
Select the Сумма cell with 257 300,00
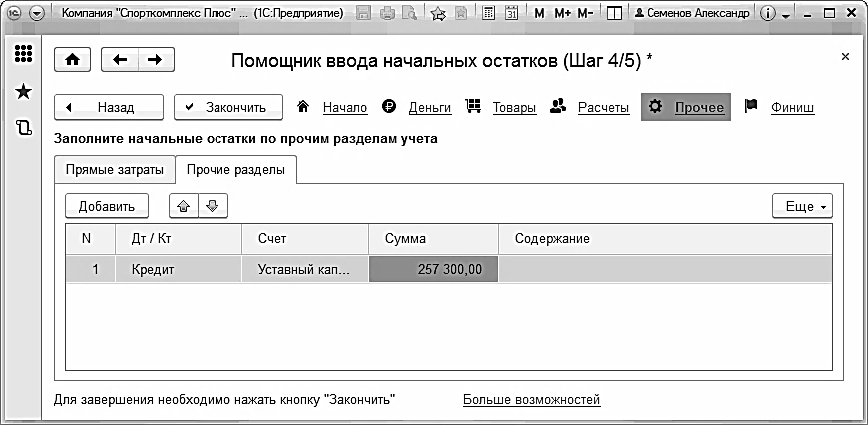434,269
